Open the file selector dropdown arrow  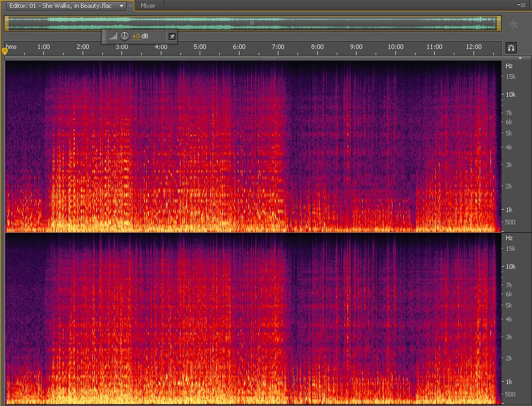121,6
